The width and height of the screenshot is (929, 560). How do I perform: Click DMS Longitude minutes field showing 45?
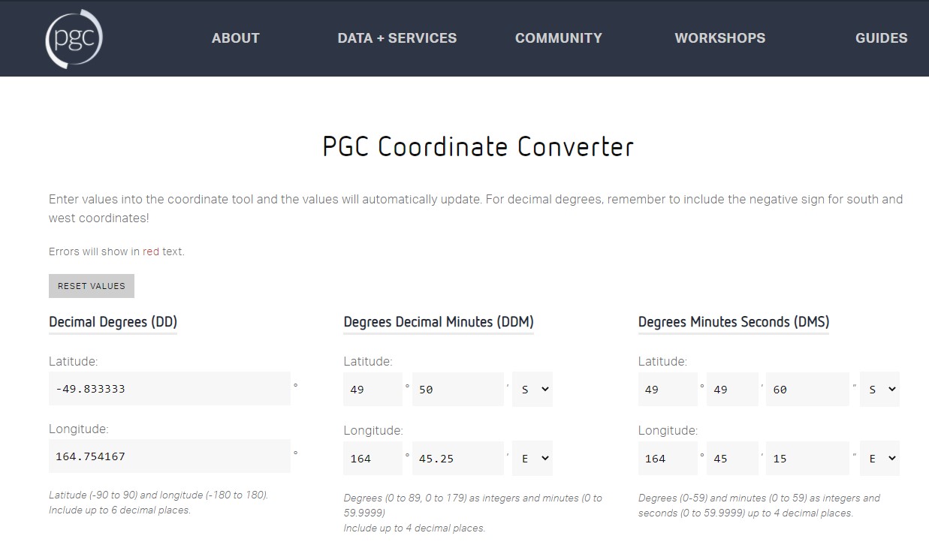point(732,458)
